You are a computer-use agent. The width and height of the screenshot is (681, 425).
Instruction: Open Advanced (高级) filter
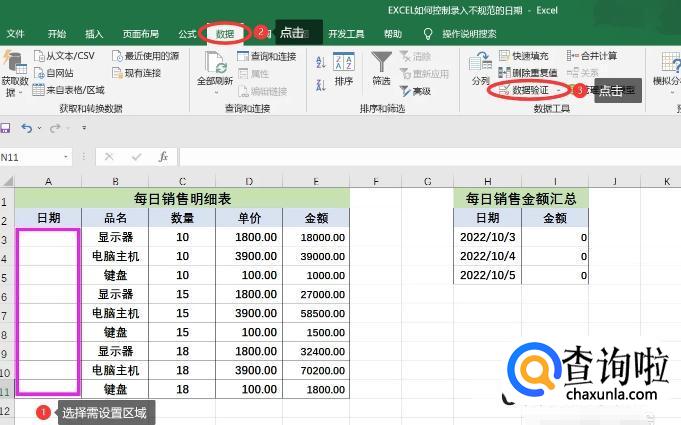coord(415,91)
